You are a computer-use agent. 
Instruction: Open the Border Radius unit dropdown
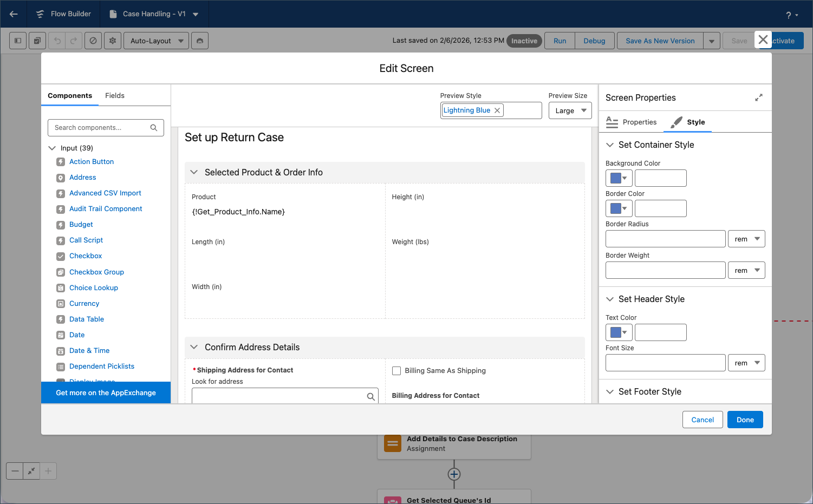746,239
